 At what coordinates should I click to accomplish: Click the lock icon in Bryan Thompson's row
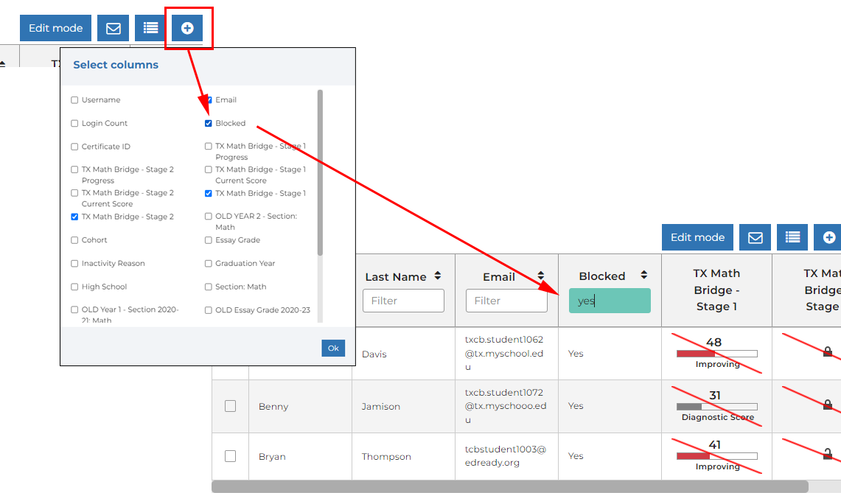point(827,456)
